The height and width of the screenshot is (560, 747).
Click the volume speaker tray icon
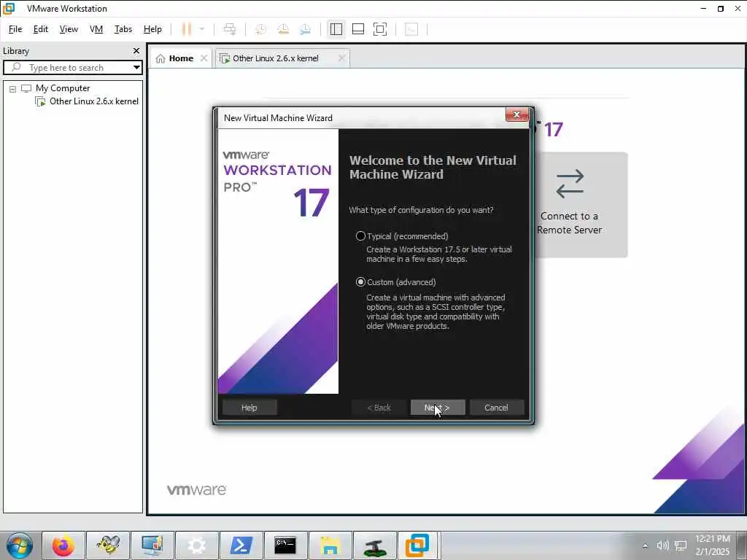(x=662, y=545)
